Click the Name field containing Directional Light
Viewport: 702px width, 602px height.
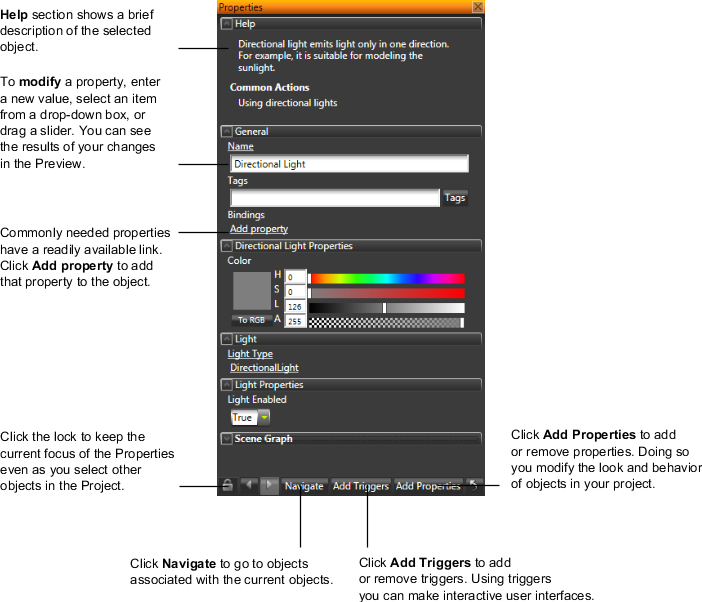pyautogui.click(x=349, y=164)
